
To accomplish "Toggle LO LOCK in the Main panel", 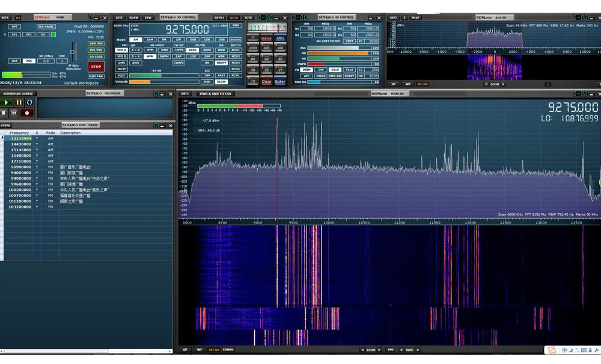I will tap(96, 56).
